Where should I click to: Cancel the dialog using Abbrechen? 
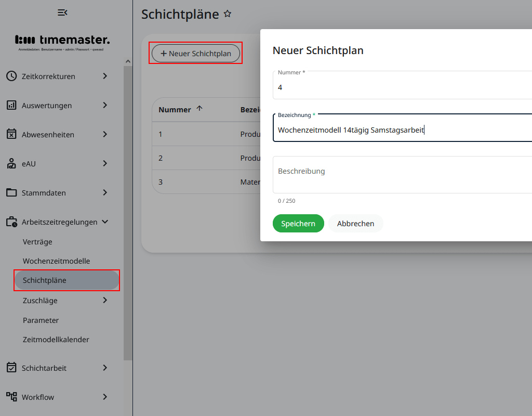tap(355, 223)
